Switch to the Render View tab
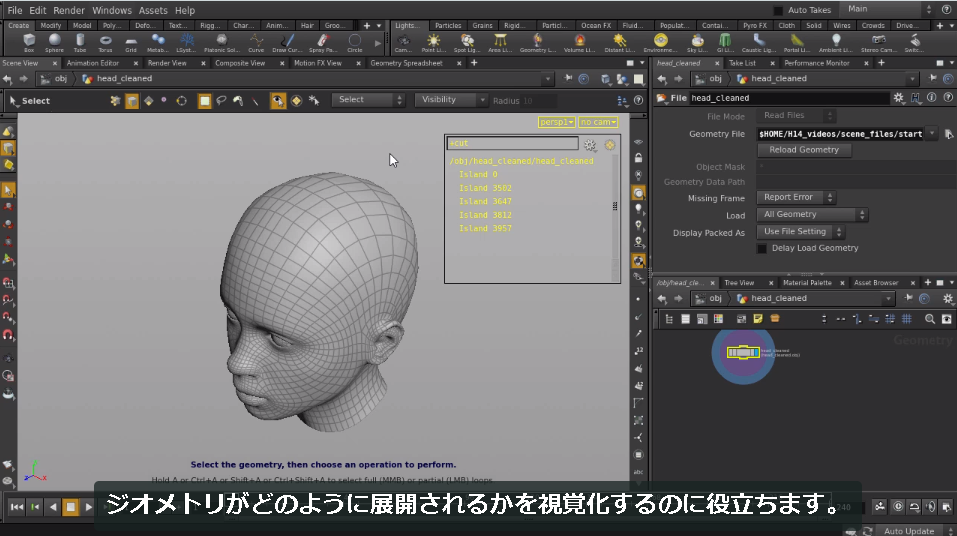957x536 pixels. (x=167, y=63)
